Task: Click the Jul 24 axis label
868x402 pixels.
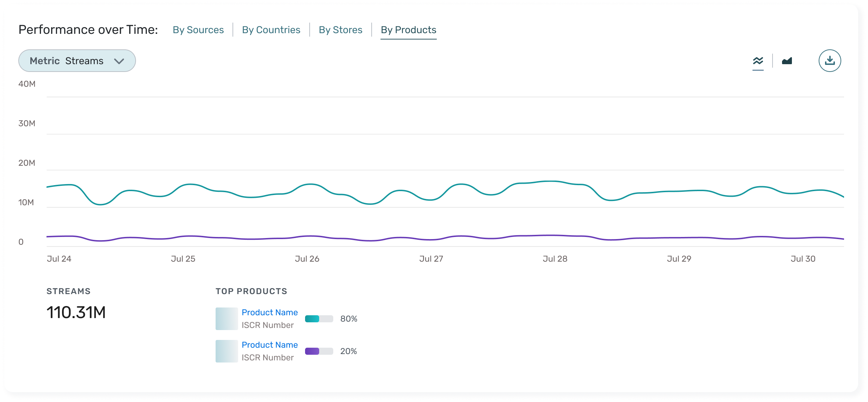Action: tap(59, 259)
